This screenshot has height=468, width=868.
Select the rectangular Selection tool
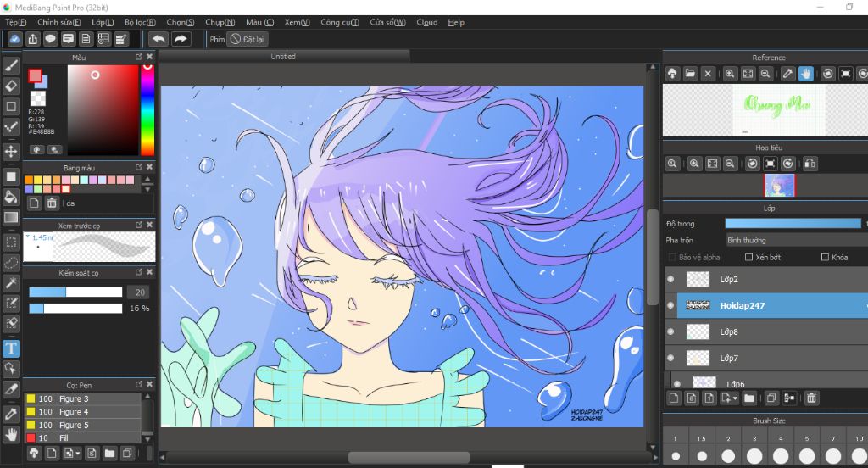(11, 242)
